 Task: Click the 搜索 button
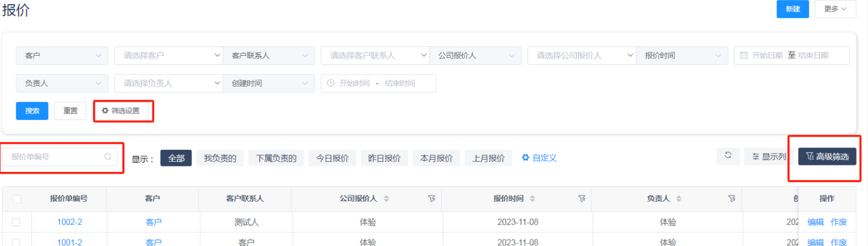point(32,111)
